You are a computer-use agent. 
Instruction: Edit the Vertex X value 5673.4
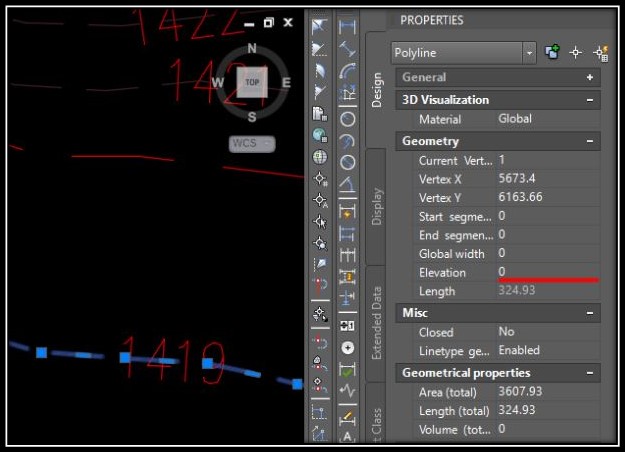pos(548,179)
